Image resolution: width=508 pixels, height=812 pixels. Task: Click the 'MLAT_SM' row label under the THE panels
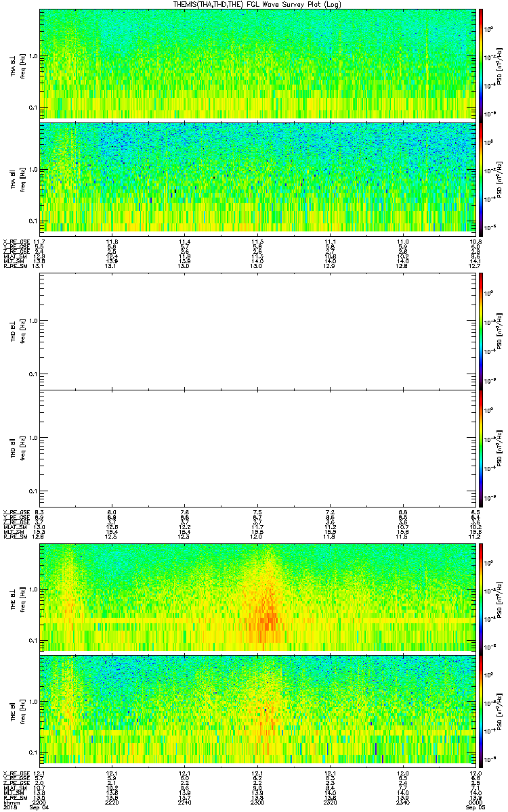(x=15, y=787)
